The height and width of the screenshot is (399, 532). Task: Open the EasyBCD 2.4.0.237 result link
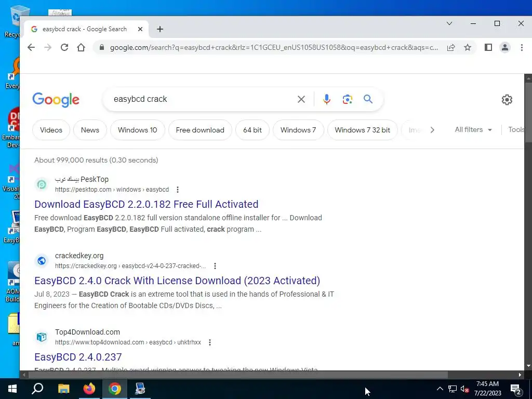point(78,357)
